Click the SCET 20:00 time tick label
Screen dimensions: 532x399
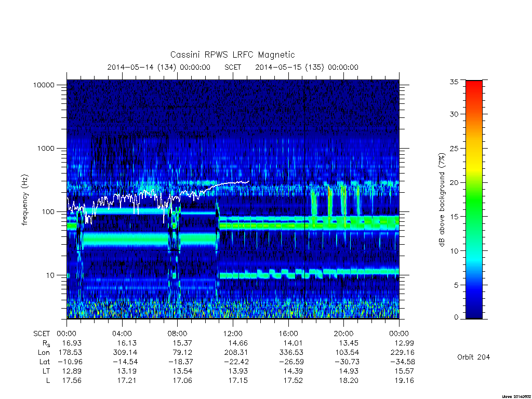click(x=344, y=334)
